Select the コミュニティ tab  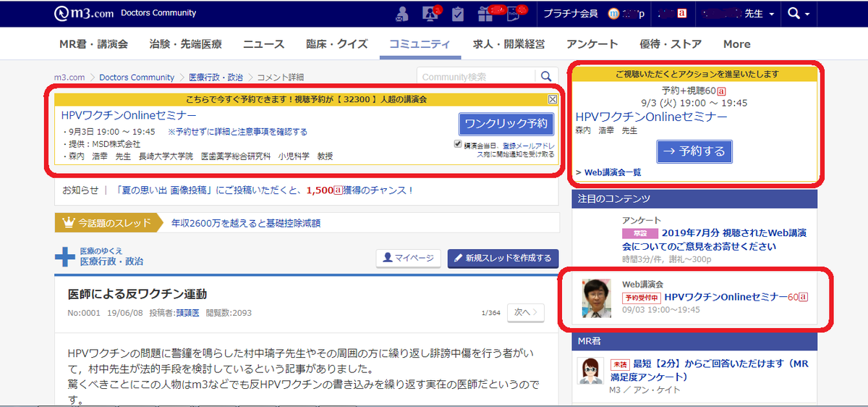[420, 44]
